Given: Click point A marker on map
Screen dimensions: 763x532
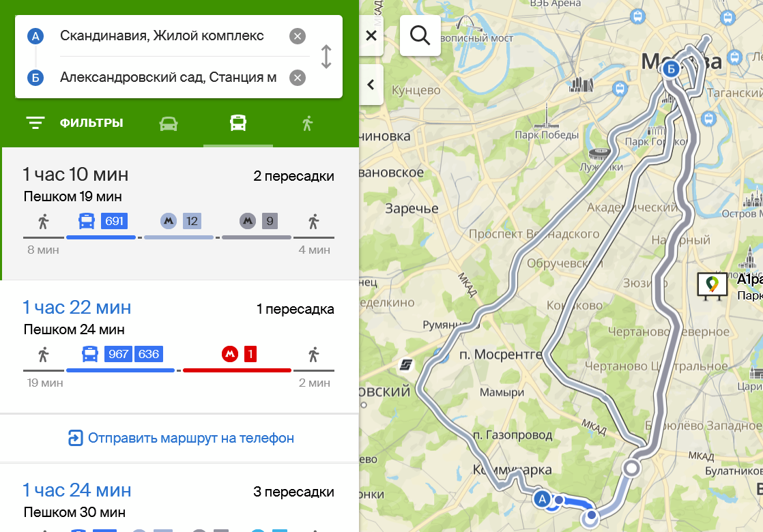Looking at the screenshot, I should tap(542, 499).
